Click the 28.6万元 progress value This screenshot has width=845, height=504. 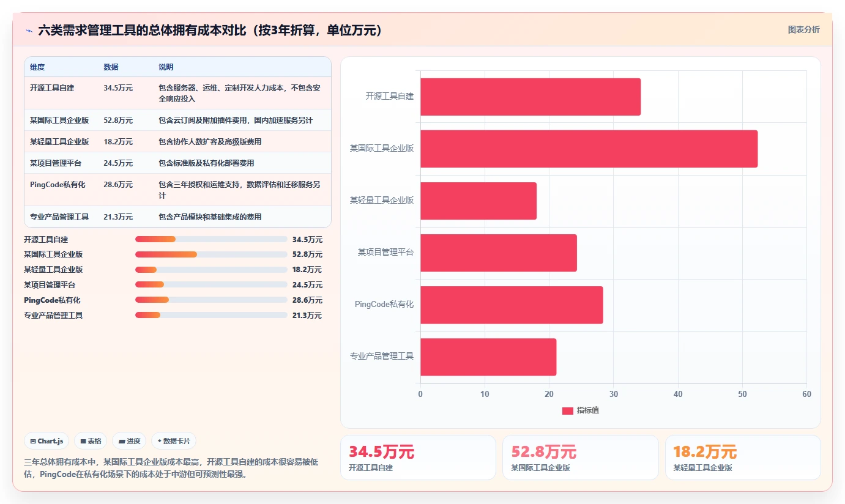[x=307, y=300]
